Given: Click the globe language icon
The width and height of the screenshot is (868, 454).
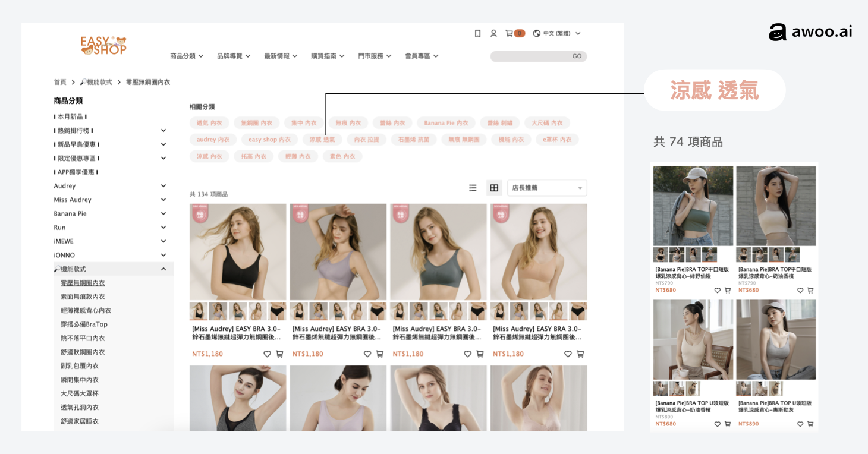Looking at the screenshot, I should tap(537, 34).
